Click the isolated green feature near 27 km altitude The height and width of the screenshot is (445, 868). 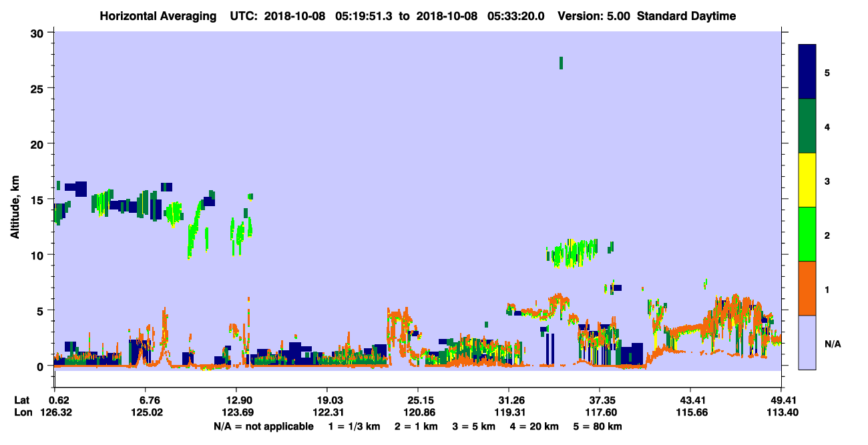[x=561, y=63]
